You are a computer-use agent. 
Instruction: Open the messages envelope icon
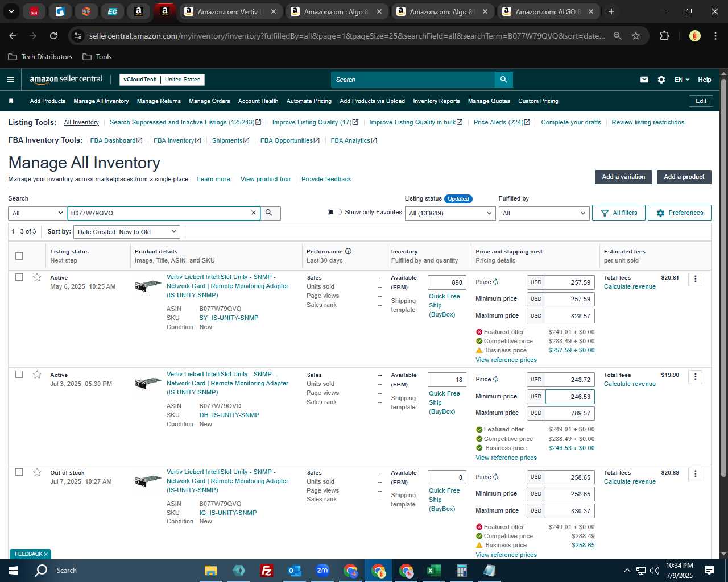click(644, 80)
